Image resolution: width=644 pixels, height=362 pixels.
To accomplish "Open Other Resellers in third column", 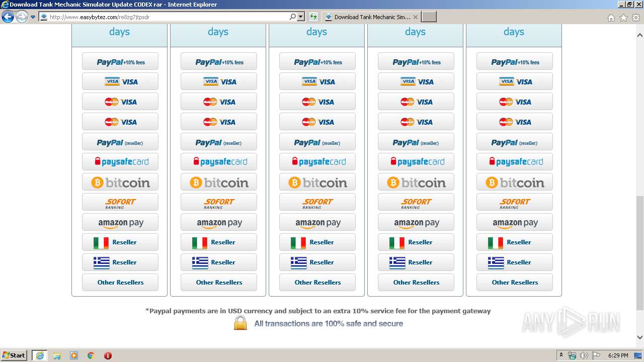I will point(317,283).
